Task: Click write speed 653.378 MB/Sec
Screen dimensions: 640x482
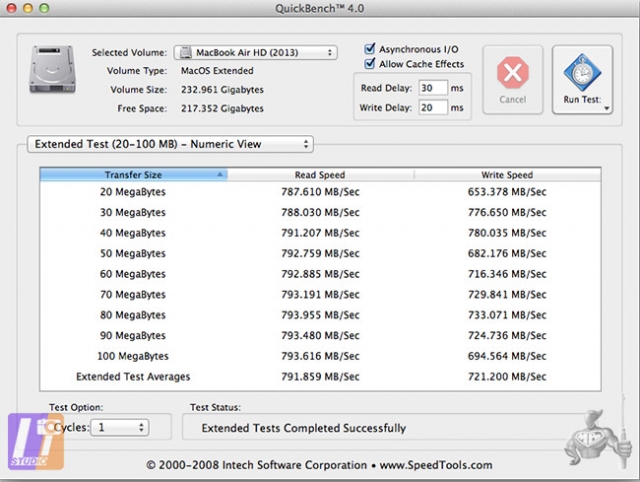Action: click(x=507, y=191)
